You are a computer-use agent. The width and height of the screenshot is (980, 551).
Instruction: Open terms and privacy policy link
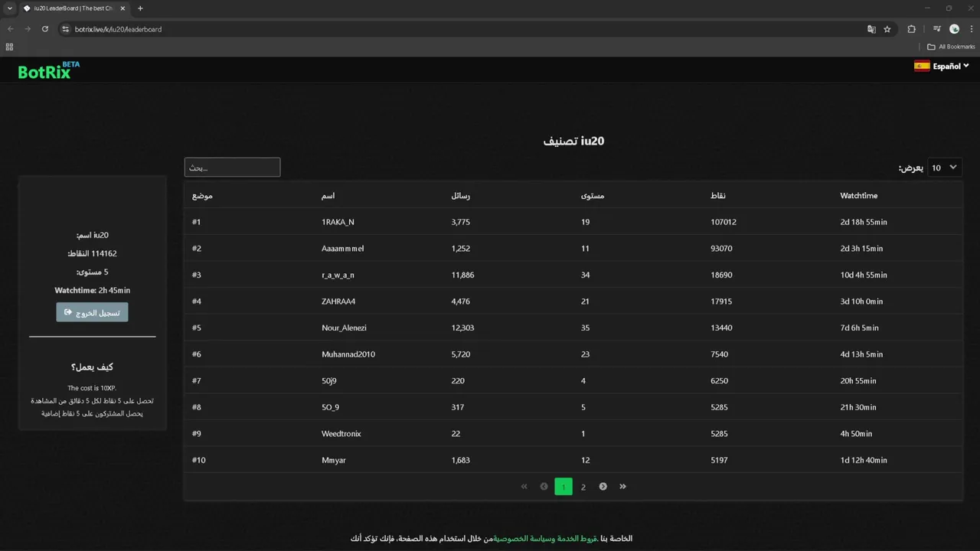(545, 539)
